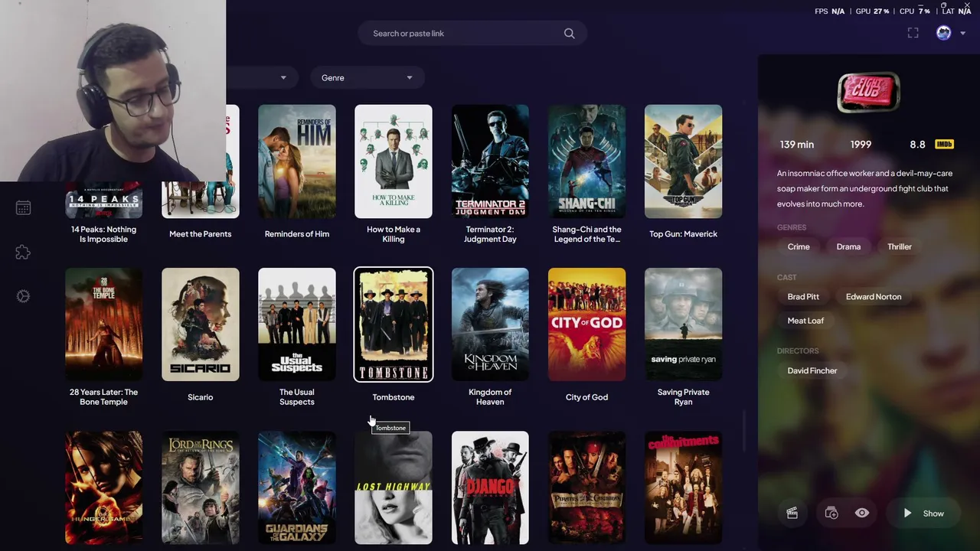Search for cast member Meat Loaf
The height and width of the screenshot is (551, 980).
805,321
